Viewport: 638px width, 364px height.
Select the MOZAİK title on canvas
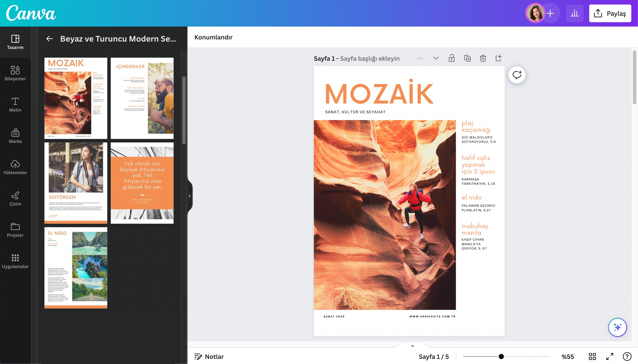(x=379, y=92)
